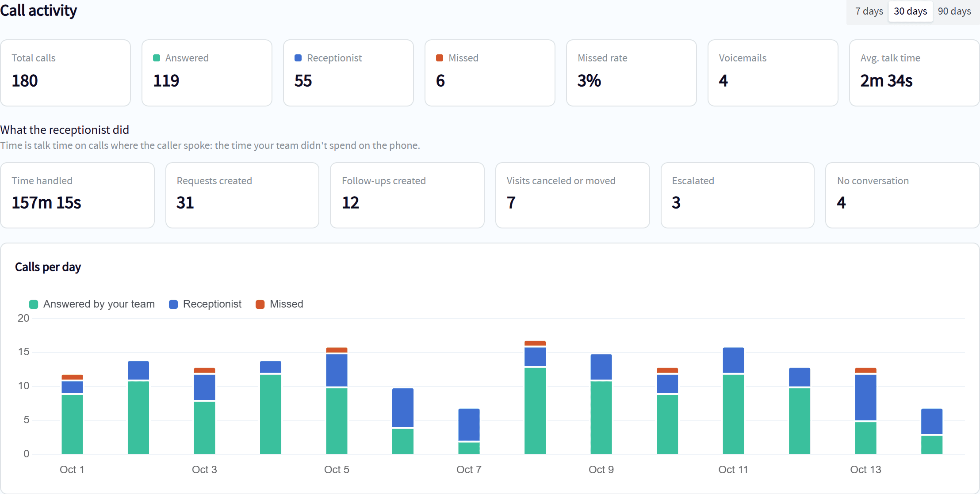Click the Oct 5 stacked bar
Image resolution: width=980 pixels, height=494 pixels.
click(337, 401)
